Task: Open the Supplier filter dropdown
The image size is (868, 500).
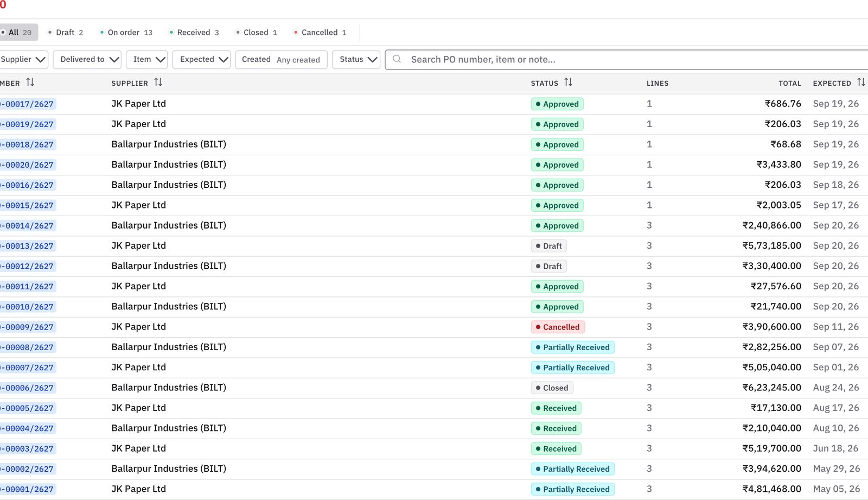Action: point(23,59)
